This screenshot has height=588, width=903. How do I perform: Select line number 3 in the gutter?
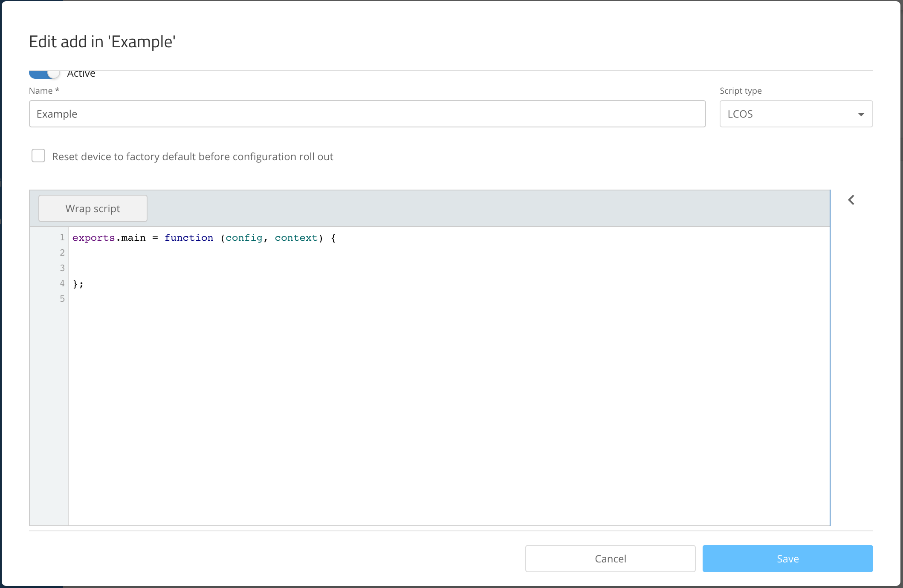(62, 268)
